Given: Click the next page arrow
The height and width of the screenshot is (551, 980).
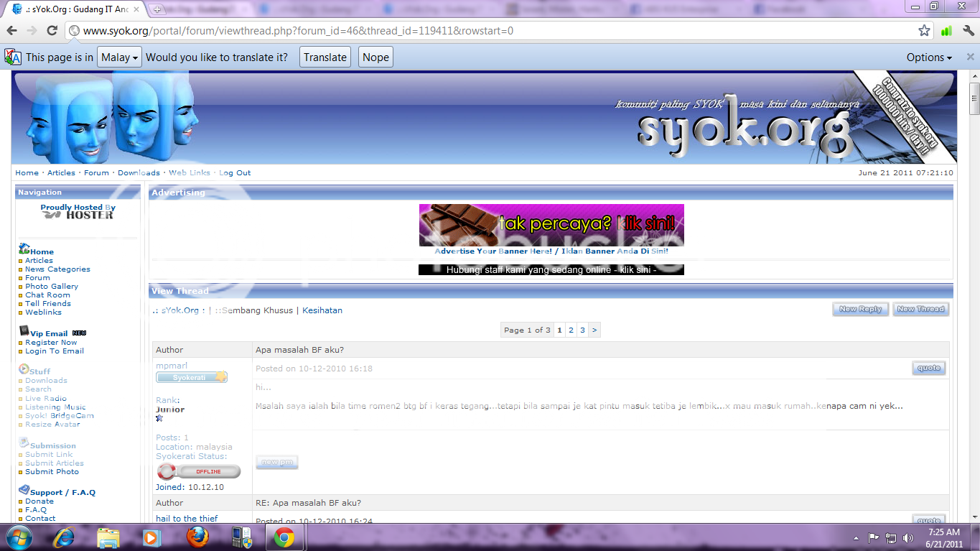Looking at the screenshot, I should pyautogui.click(x=594, y=330).
